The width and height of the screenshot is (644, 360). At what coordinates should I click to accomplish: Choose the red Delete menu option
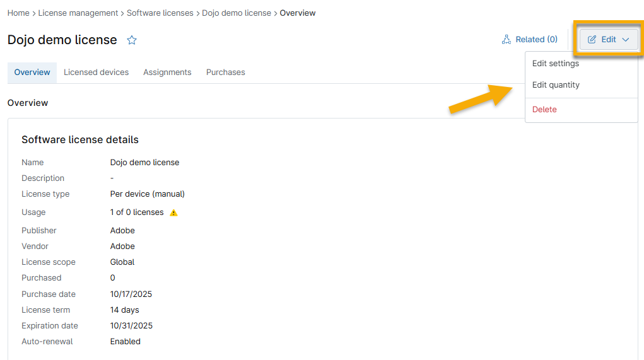[544, 110]
